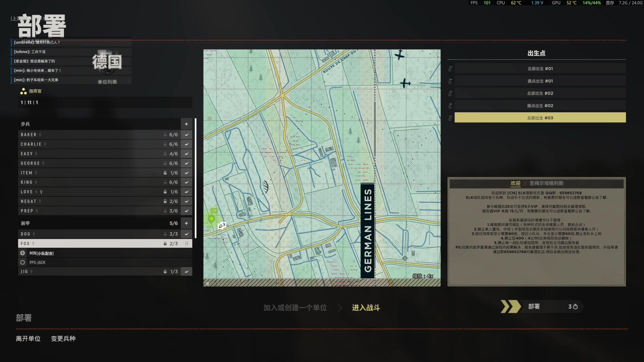Click the unit list scrollbar

coord(195,178)
